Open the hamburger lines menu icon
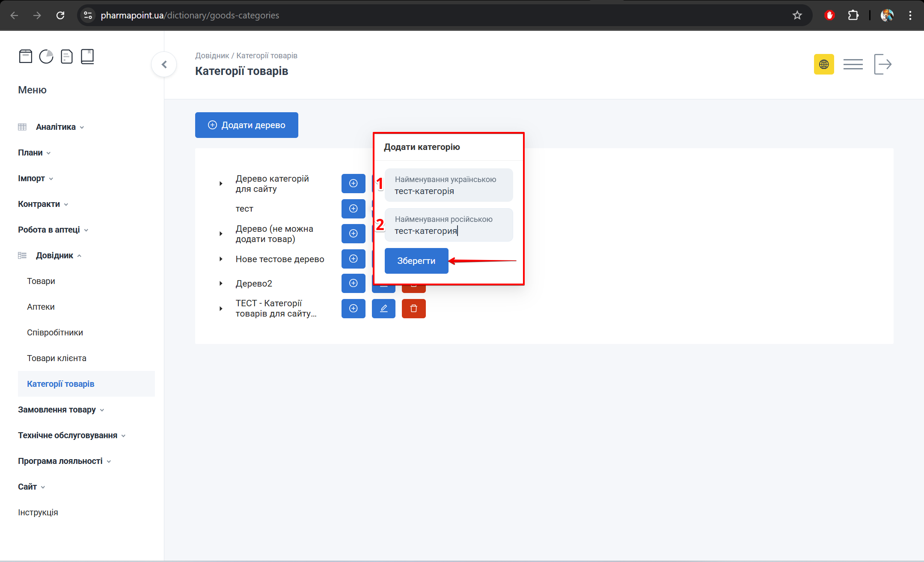This screenshot has width=924, height=562. pos(853,64)
